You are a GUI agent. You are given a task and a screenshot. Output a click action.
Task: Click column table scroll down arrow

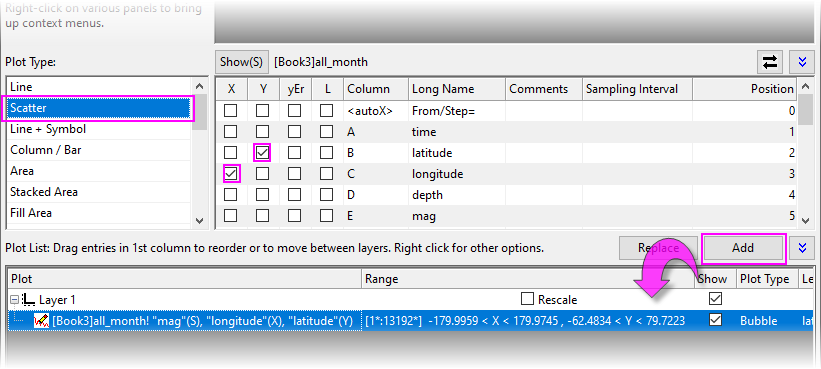click(x=806, y=221)
